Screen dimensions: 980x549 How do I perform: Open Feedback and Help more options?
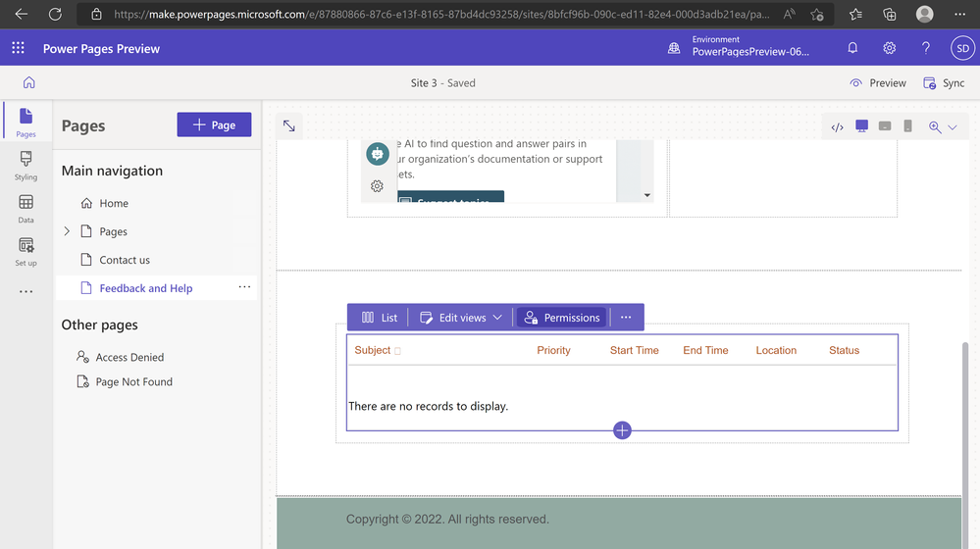pos(244,287)
